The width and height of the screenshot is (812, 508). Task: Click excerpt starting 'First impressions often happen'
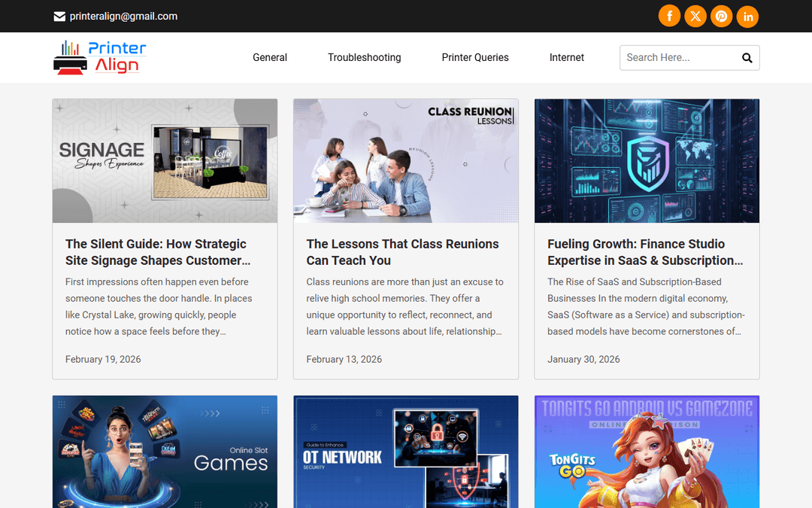click(159, 306)
